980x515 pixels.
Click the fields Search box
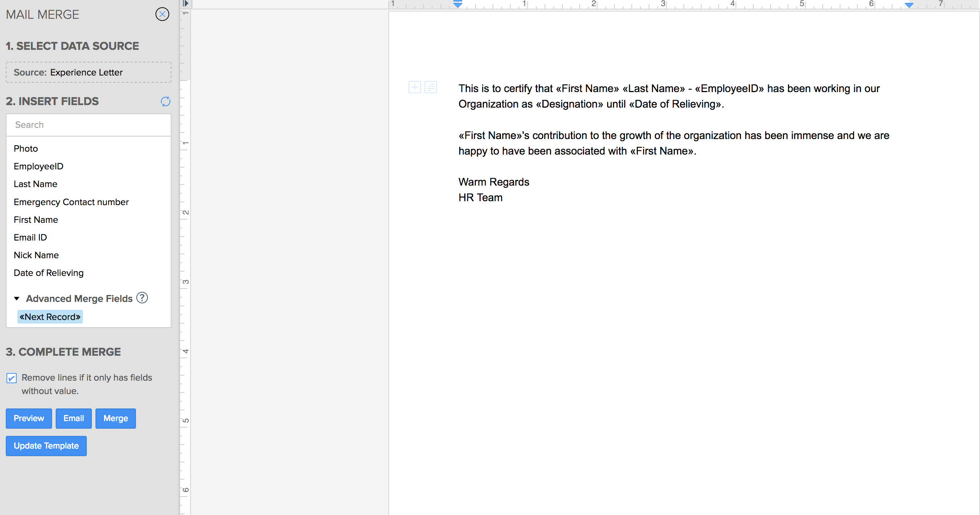pos(88,125)
